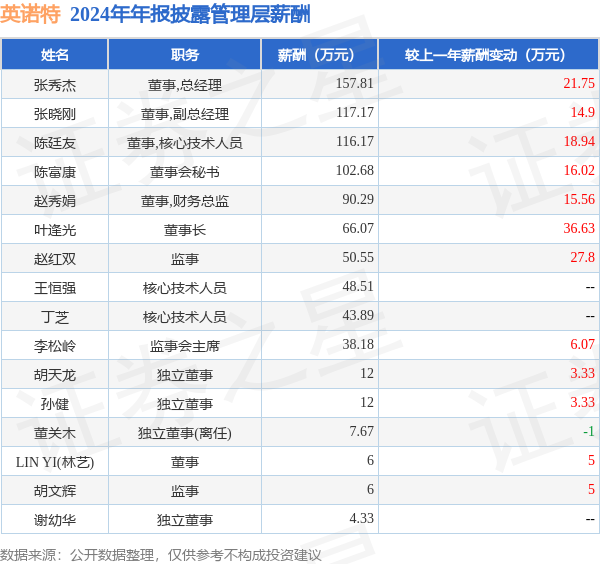Select salary value 90.29
This screenshot has width=600, height=564.
pyautogui.click(x=358, y=199)
